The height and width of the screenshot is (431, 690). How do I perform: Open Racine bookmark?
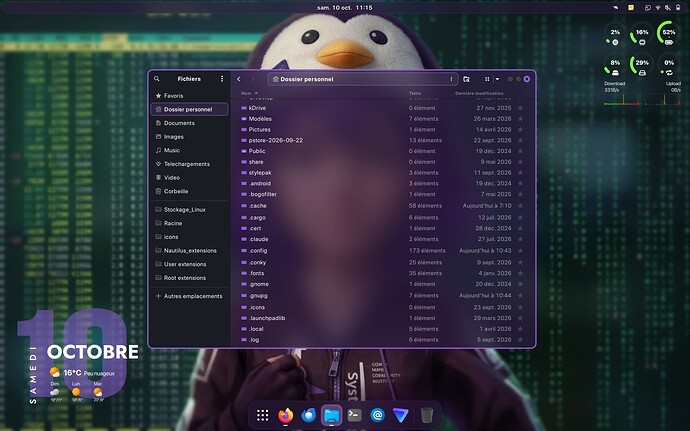pos(190,223)
